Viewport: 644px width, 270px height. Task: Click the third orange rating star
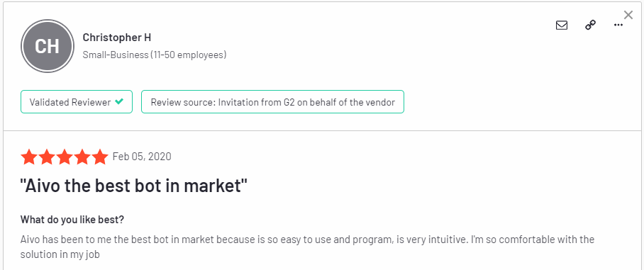65,157
